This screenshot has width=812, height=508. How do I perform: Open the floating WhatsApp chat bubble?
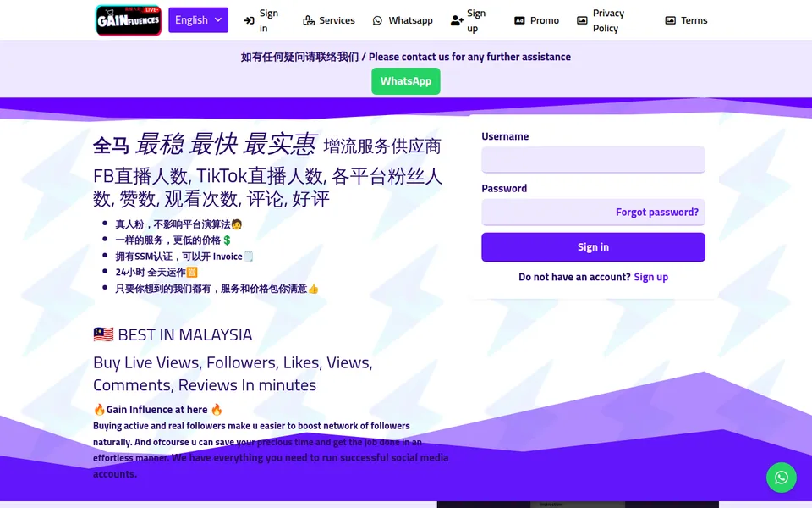782,478
